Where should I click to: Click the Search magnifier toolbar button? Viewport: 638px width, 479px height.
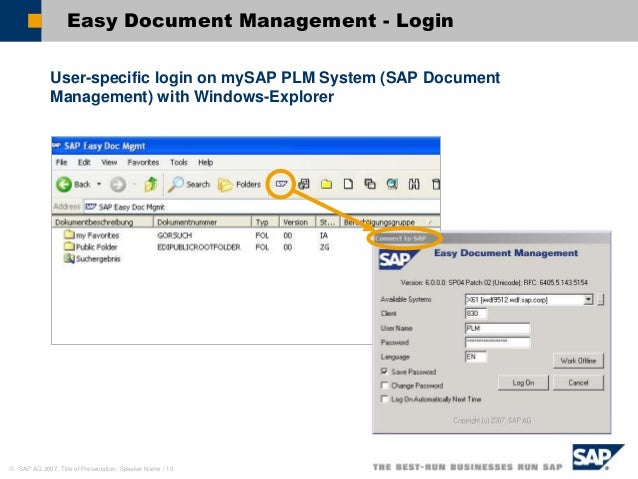[190, 184]
